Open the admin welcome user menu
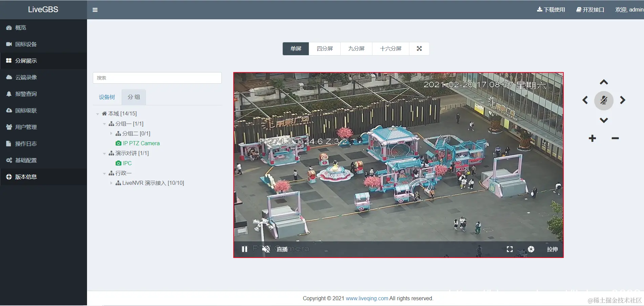The height and width of the screenshot is (306, 644). coord(629,10)
